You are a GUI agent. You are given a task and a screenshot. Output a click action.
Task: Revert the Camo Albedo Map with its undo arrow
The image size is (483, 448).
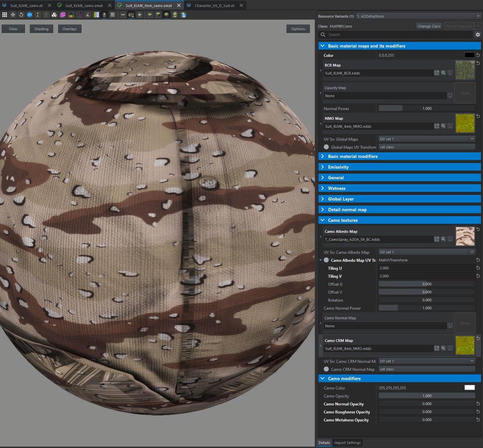[478, 229]
